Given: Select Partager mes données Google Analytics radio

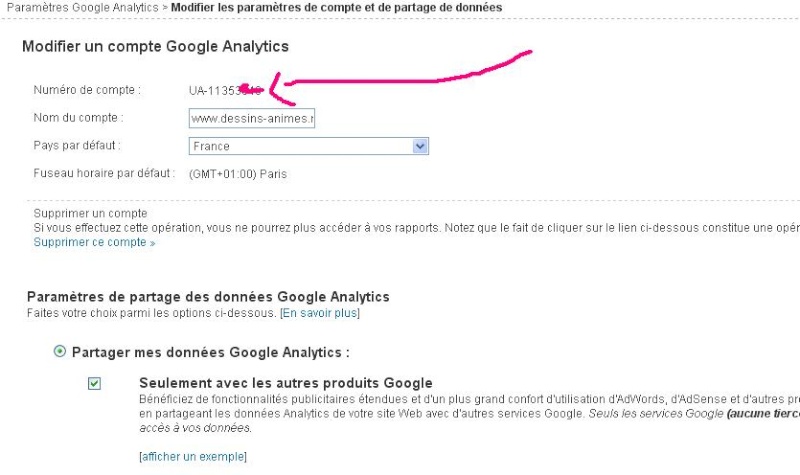Looking at the screenshot, I should click(60, 352).
